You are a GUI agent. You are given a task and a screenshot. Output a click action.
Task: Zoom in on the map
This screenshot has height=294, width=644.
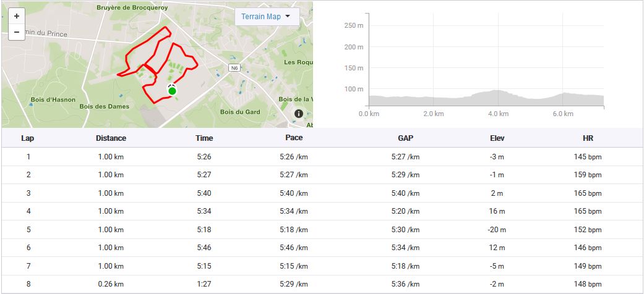[16, 16]
